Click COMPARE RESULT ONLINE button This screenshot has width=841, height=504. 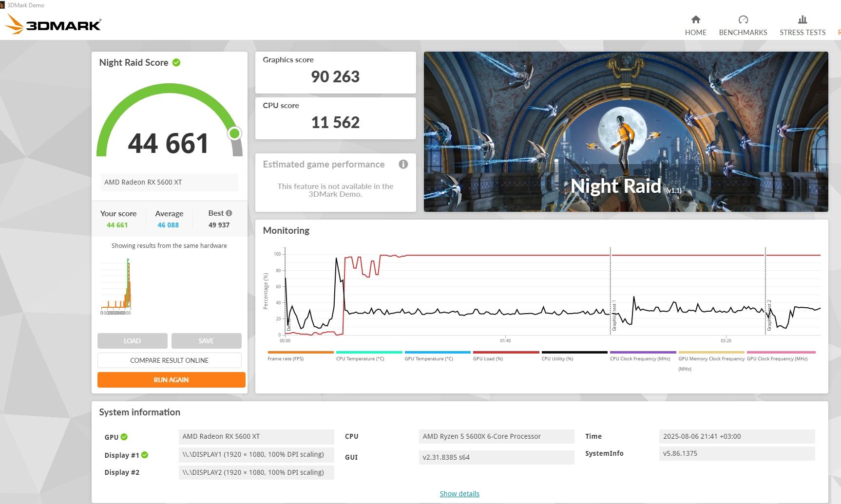click(x=169, y=360)
